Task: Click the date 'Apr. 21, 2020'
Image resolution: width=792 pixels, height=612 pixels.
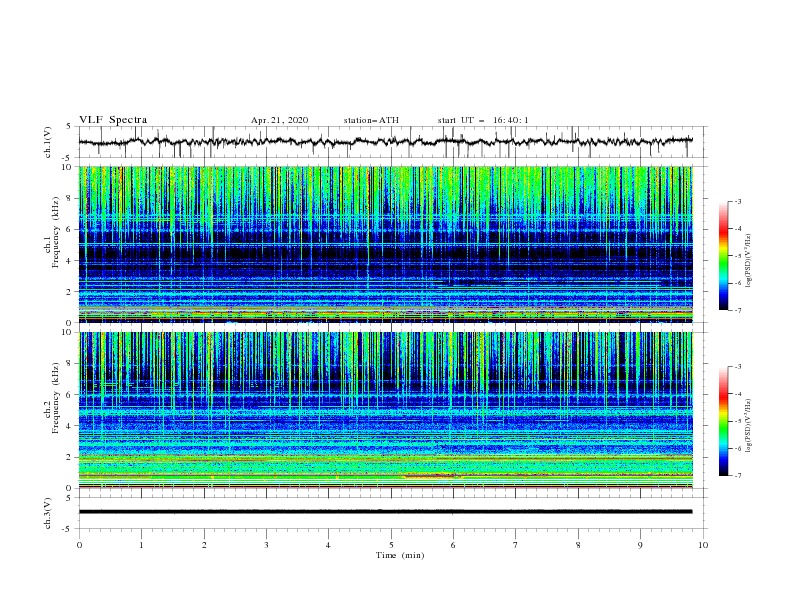Action: click(x=279, y=120)
